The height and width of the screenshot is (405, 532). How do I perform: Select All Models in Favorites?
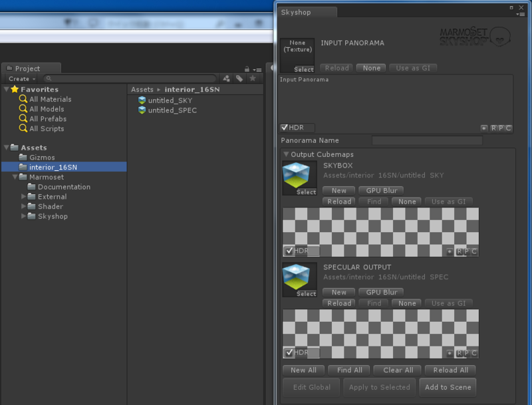click(x=47, y=109)
